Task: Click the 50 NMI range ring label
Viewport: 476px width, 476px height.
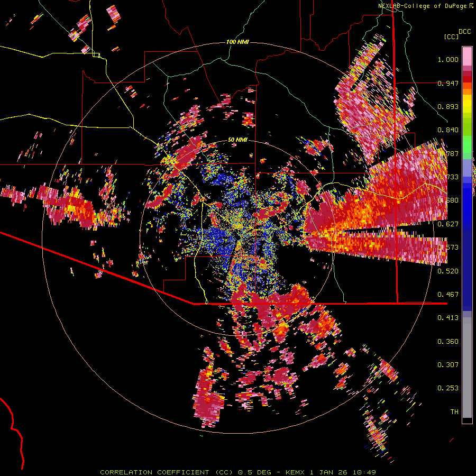Action: tap(237, 140)
